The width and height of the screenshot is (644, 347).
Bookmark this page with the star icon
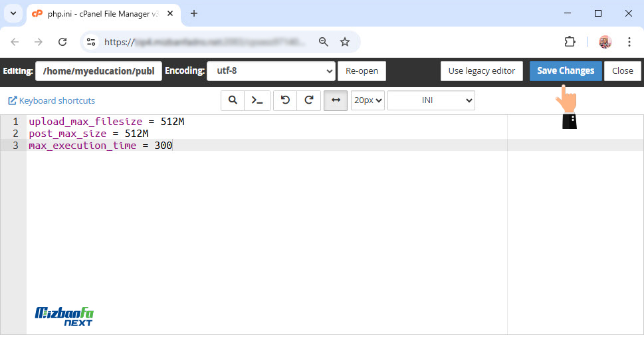(x=345, y=42)
